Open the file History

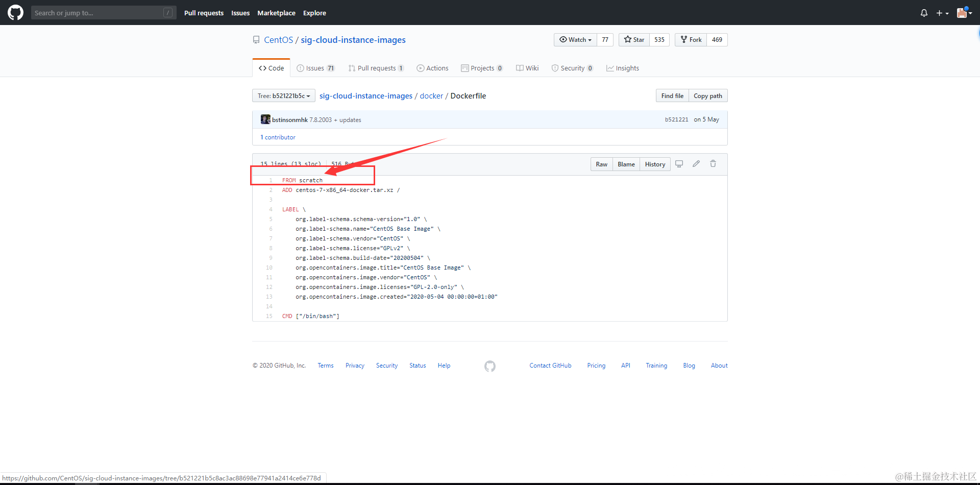(655, 164)
